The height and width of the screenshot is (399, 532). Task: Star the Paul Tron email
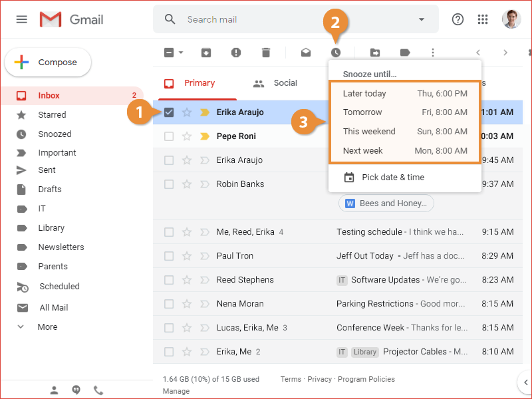187,256
